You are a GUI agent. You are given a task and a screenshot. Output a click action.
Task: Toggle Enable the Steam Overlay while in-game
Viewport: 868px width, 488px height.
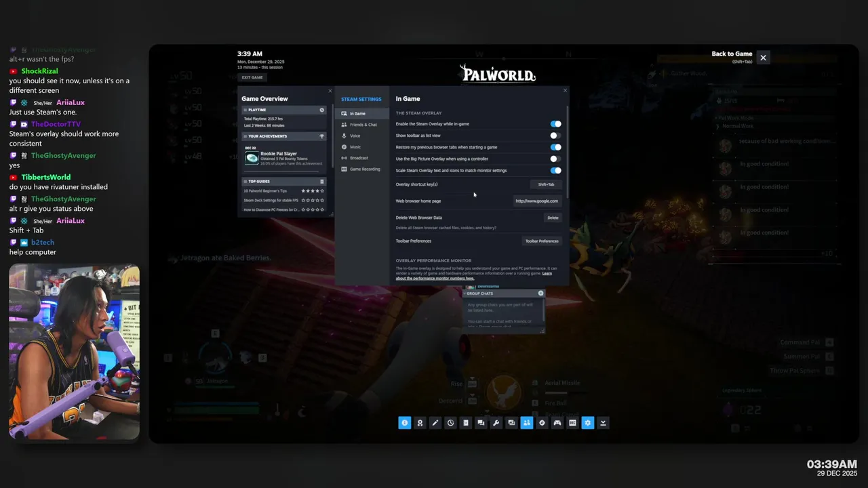(x=555, y=124)
